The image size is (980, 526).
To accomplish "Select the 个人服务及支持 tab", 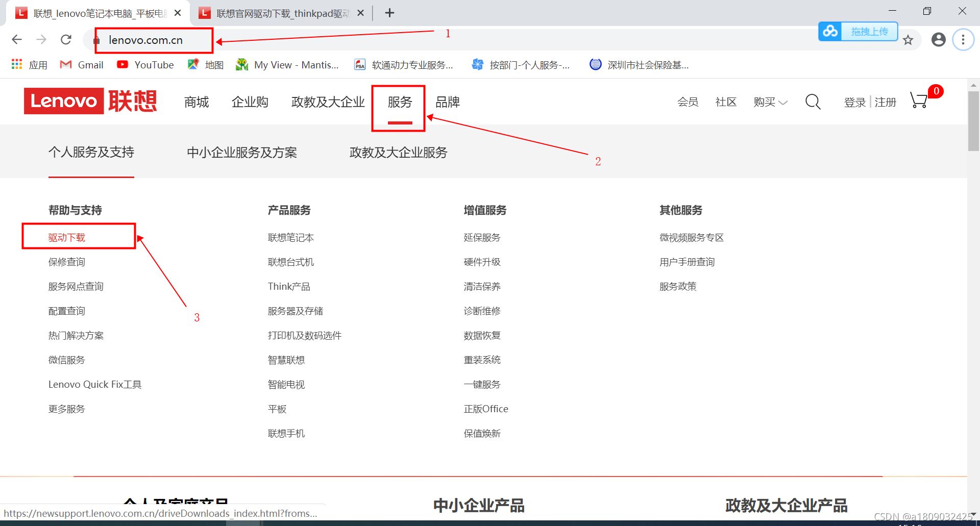I will (x=91, y=152).
